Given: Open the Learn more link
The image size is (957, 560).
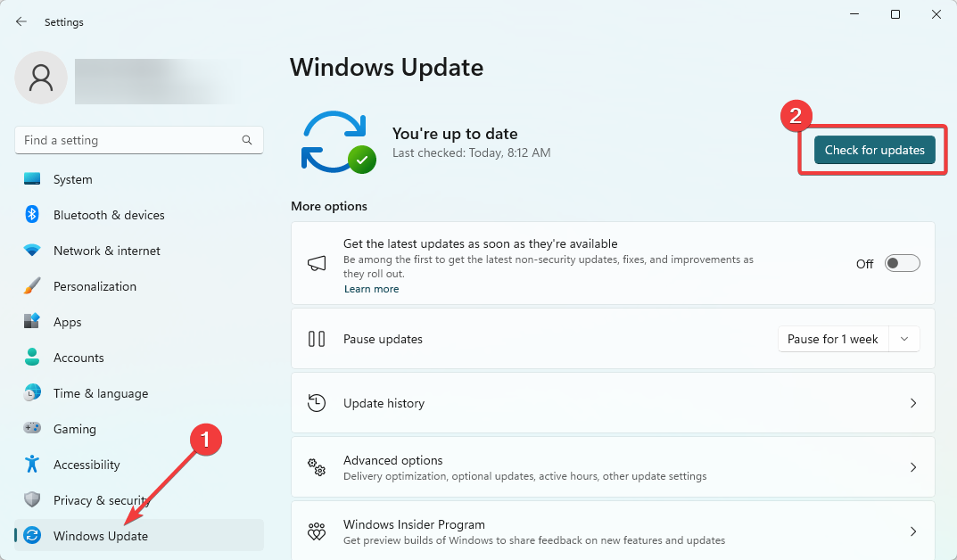Looking at the screenshot, I should tap(372, 289).
